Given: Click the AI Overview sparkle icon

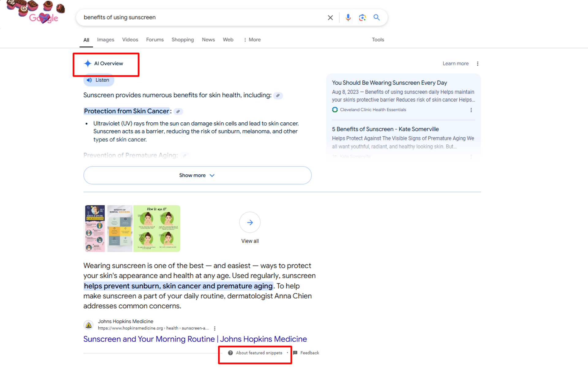Looking at the screenshot, I should (88, 63).
